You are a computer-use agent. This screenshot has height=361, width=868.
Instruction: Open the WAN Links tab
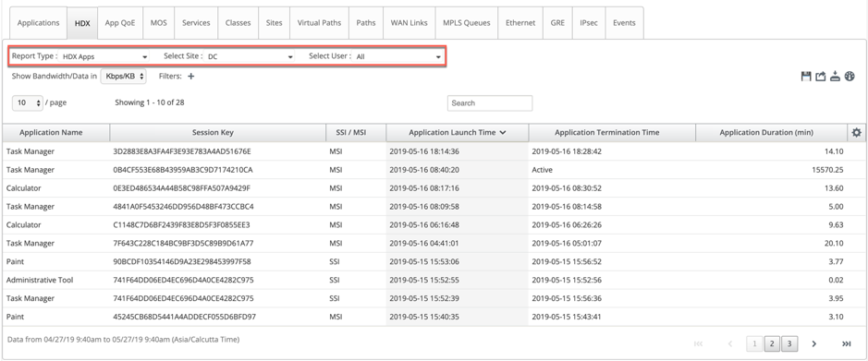click(410, 23)
